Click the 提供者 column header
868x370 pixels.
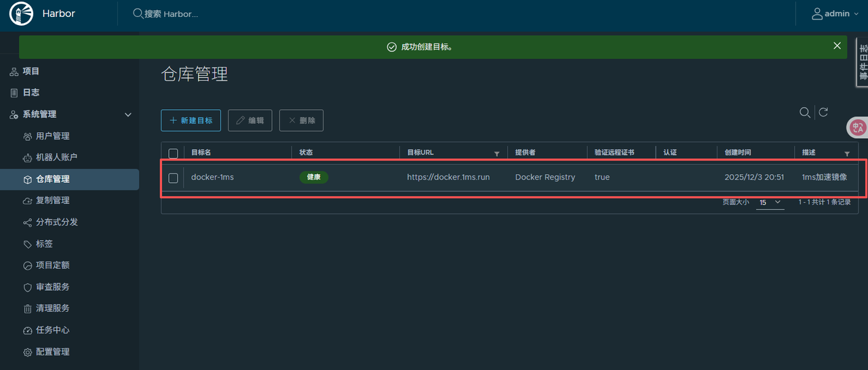(x=526, y=152)
